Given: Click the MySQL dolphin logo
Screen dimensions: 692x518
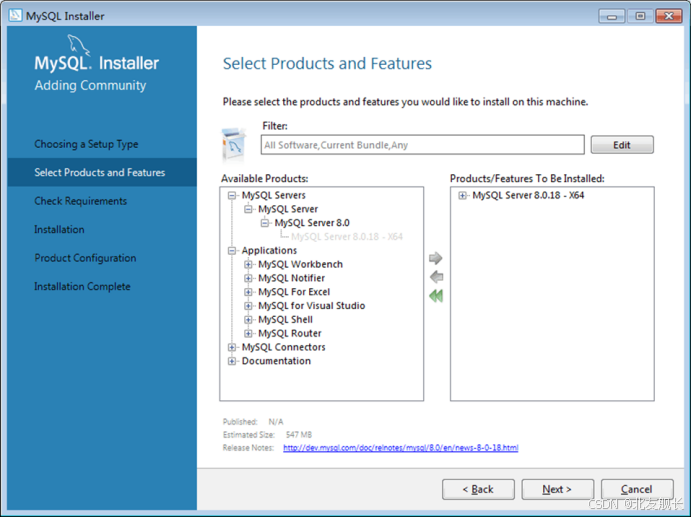Looking at the screenshot, I should point(79,45).
